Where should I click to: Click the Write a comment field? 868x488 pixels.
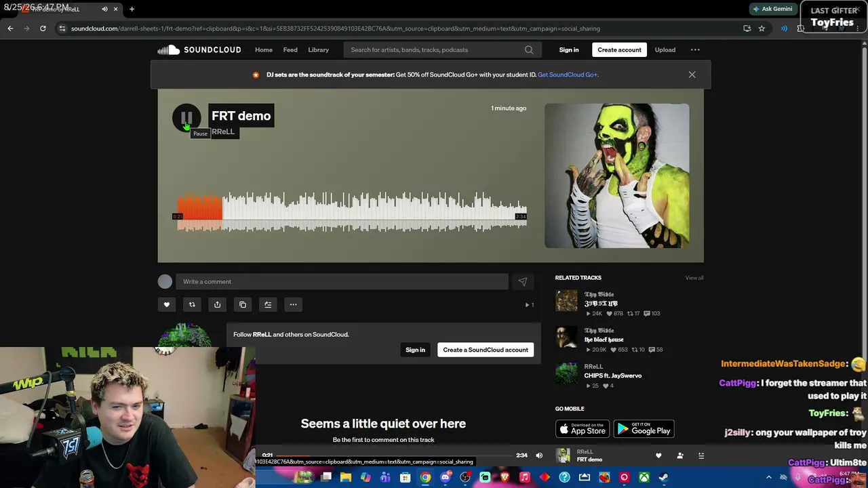tap(342, 281)
